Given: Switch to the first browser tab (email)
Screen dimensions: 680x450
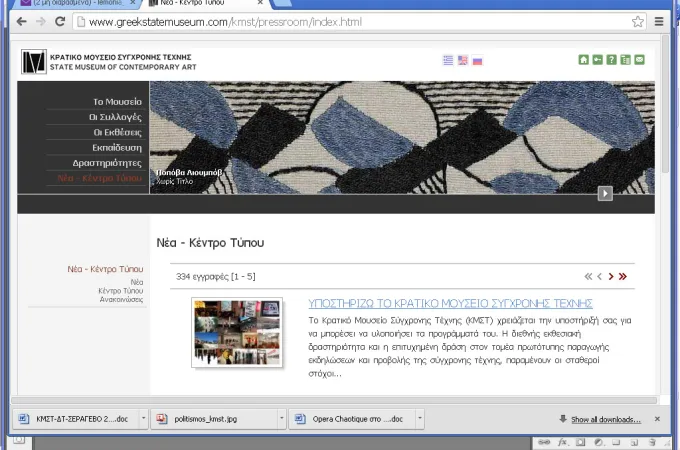Looking at the screenshot, I should click(x=78, y=3).
